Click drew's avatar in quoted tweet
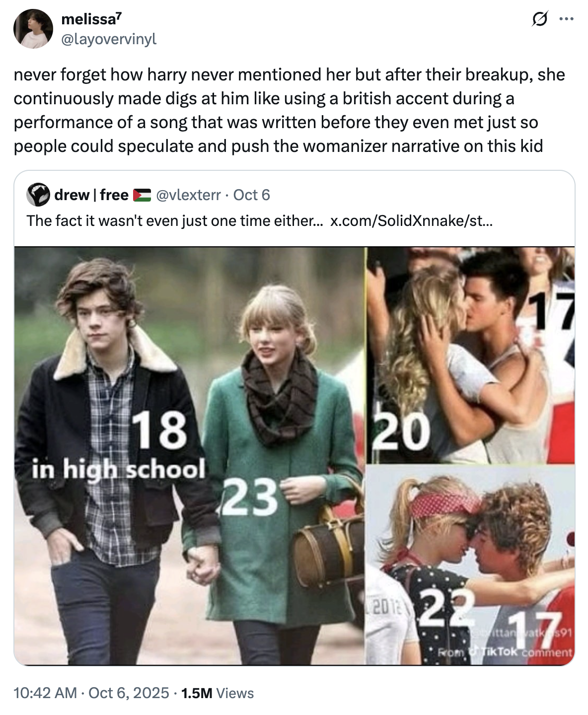588x715 pixels. [38, 195]
